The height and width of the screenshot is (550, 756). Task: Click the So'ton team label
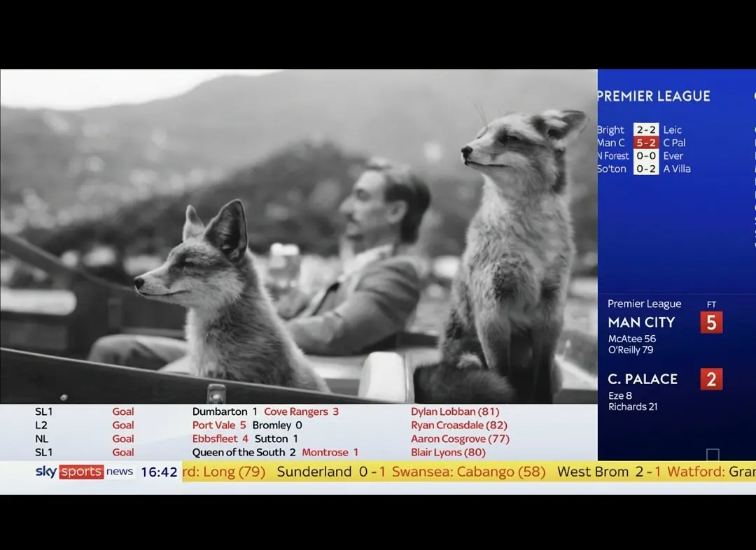(x=612, y=169)
